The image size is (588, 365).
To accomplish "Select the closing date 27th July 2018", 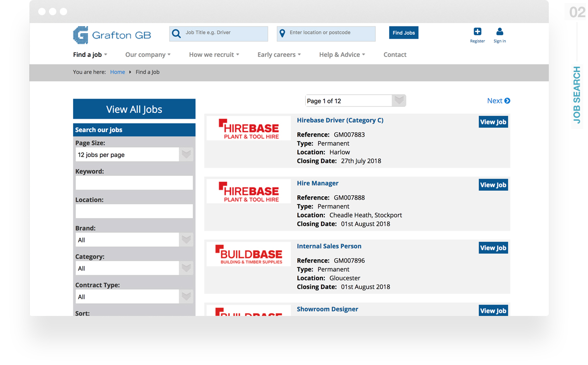I will pyautogui.click(x=361, y=161).
